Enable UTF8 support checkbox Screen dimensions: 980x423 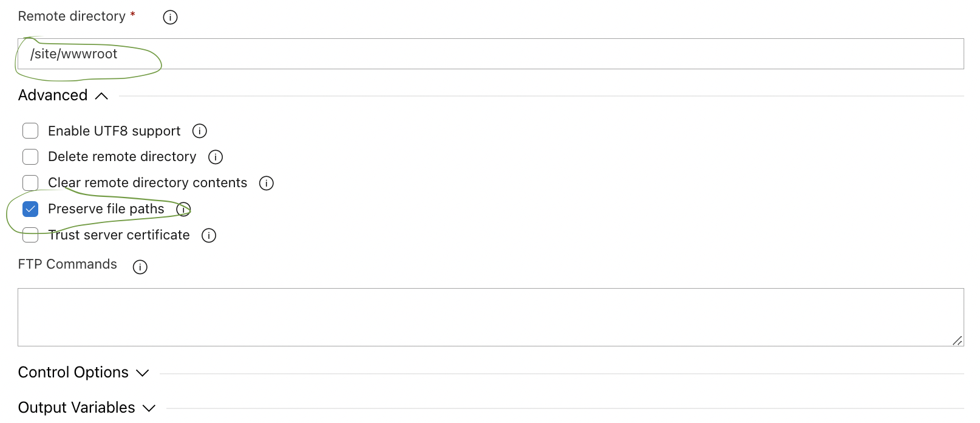click(30, 131)
